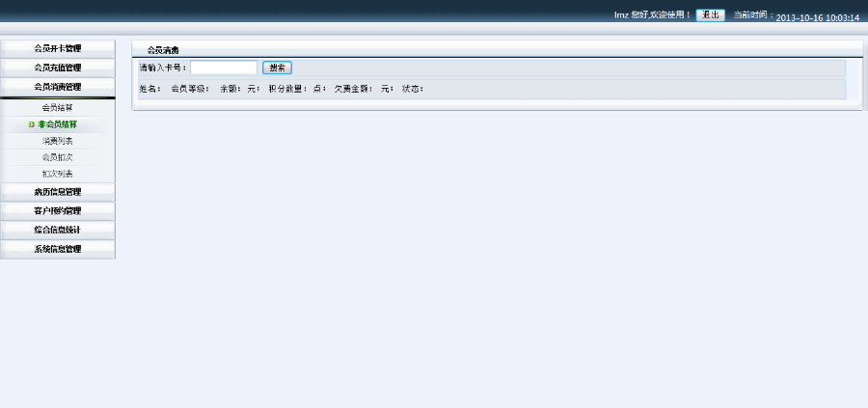This screenshot has height=408, width=868.
Task: Focus the card number input field
Action: point(224,68)
